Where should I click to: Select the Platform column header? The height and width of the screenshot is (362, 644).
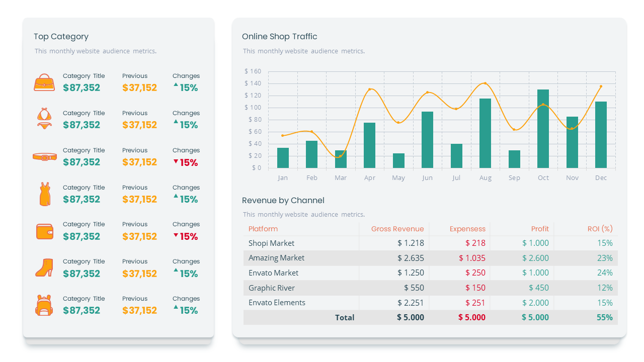(263, 229)
